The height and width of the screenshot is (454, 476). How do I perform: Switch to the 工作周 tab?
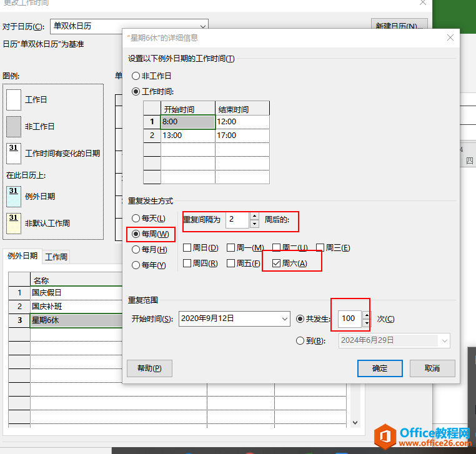[56, 257]
